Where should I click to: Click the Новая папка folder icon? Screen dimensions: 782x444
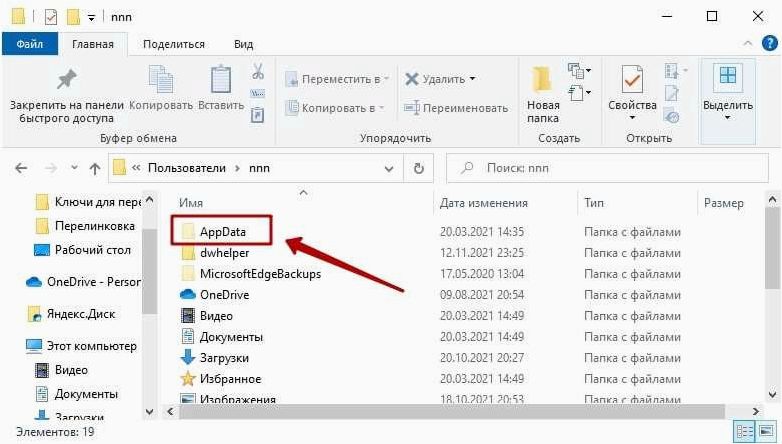pos(542,80)
